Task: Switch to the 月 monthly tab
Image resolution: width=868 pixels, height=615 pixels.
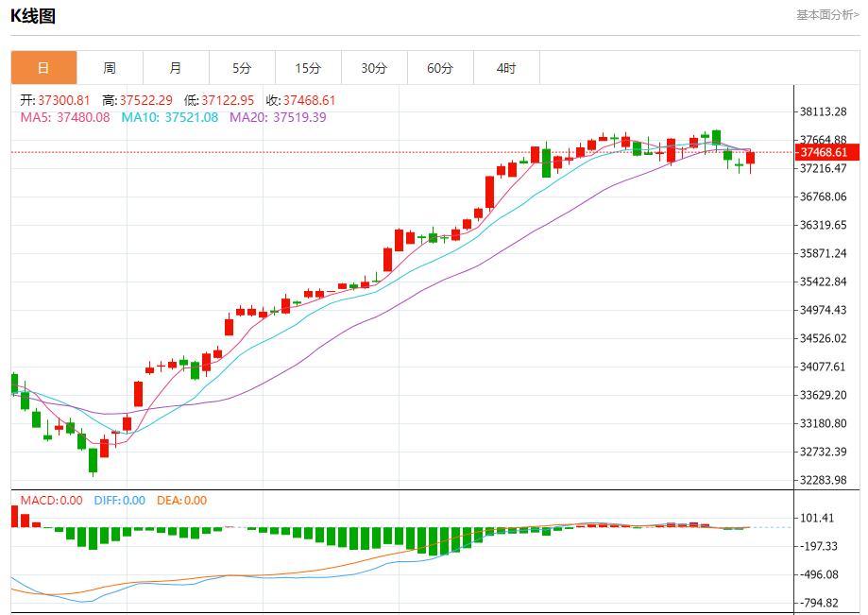Action: coord(176,68)
